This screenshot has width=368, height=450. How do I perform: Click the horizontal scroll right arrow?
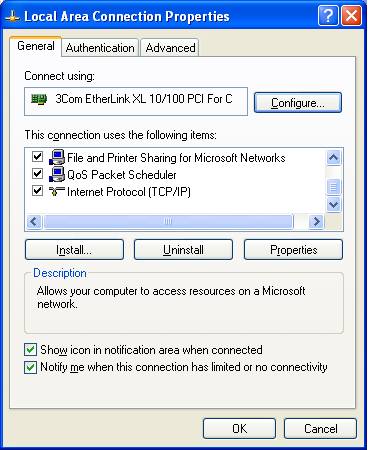pyautogui.click(x=316, y=221)
